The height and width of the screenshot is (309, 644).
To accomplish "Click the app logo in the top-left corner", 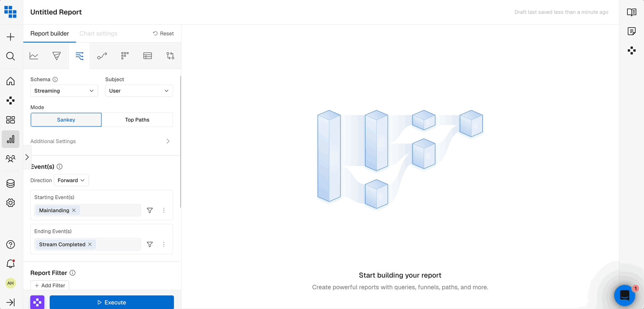I will click(x=10, y=12).
